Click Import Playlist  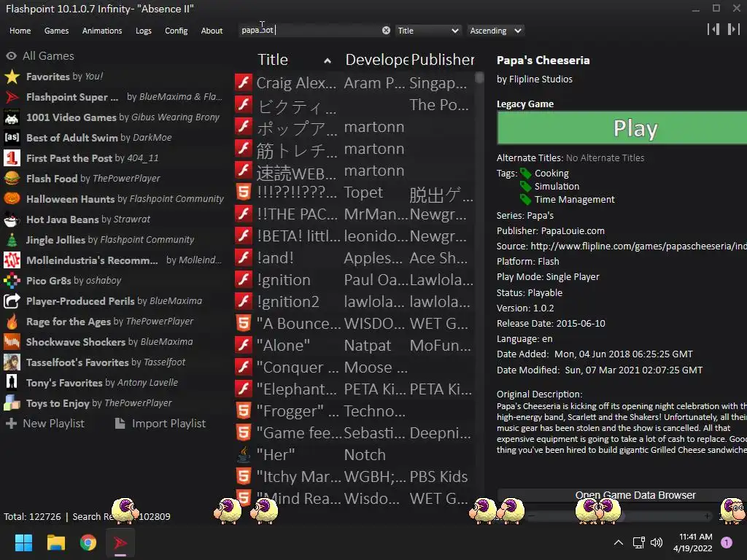(x=160, y=424)
